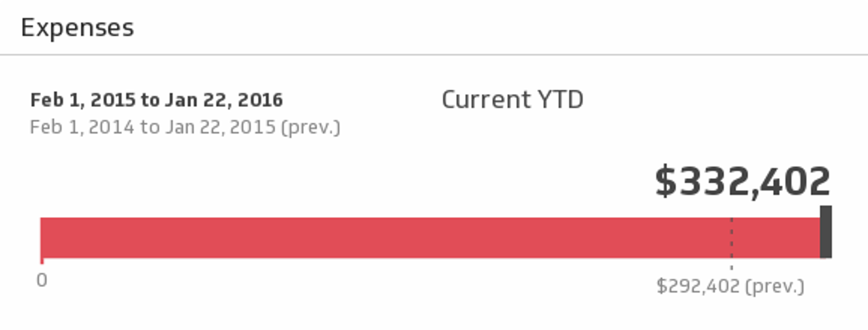Click the 0 axis label

click(42, 280)
